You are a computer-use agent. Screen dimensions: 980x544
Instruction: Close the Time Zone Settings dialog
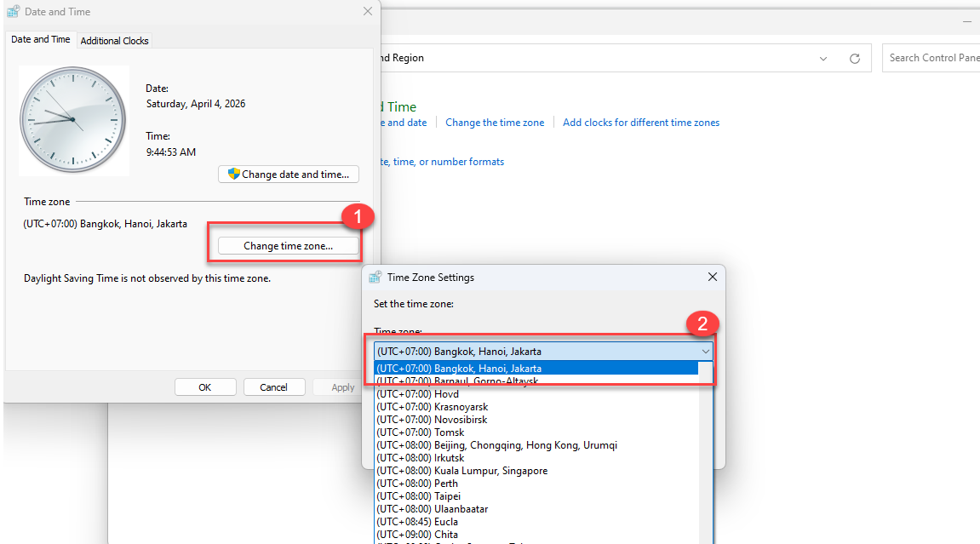(x=713, y=277)
